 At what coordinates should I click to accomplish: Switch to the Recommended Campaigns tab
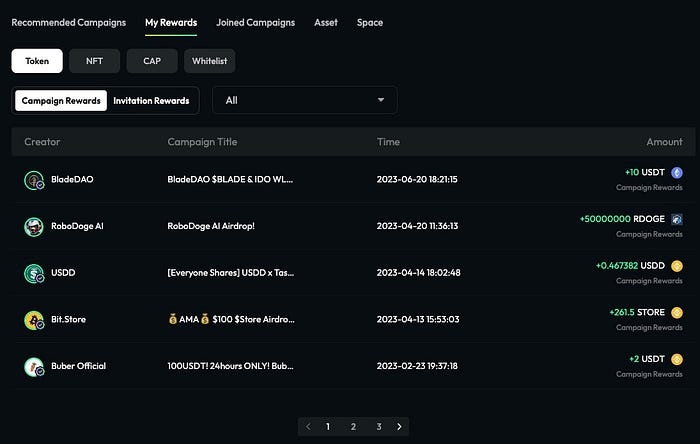click(x=69, y=22)
